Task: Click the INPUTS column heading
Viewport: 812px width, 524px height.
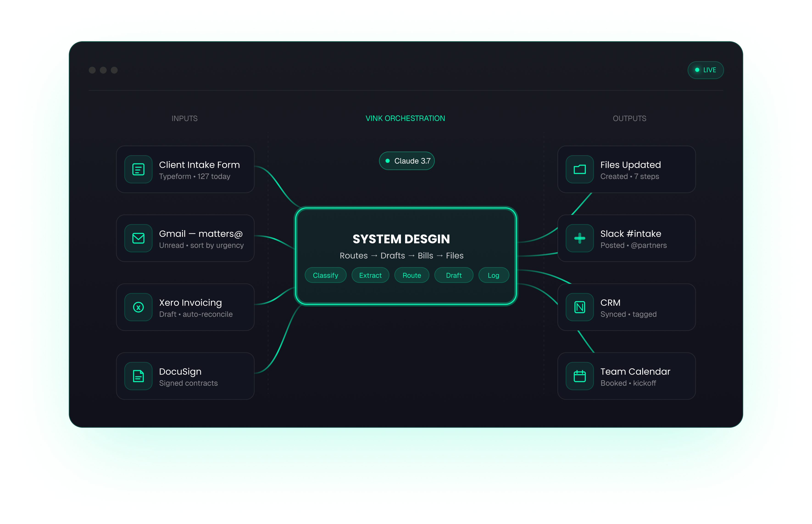Action: pos(184,119)
